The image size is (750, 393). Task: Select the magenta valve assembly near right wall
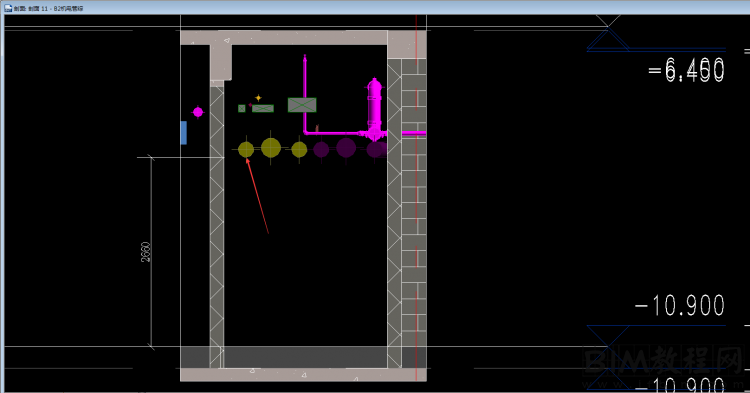tap(375, 109)
